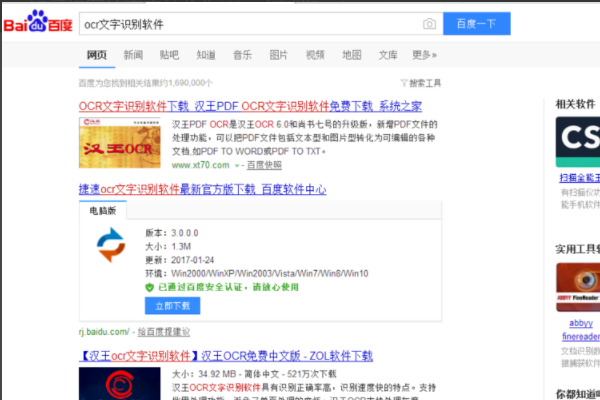Open the 文库 tab
Screen dimensions: 600x400
coord(388,55)
